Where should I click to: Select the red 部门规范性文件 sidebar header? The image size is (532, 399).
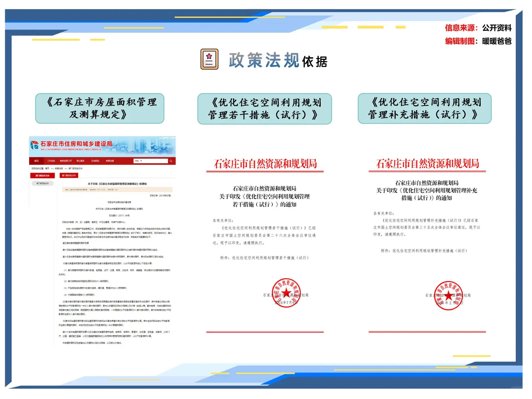point(42,175)
